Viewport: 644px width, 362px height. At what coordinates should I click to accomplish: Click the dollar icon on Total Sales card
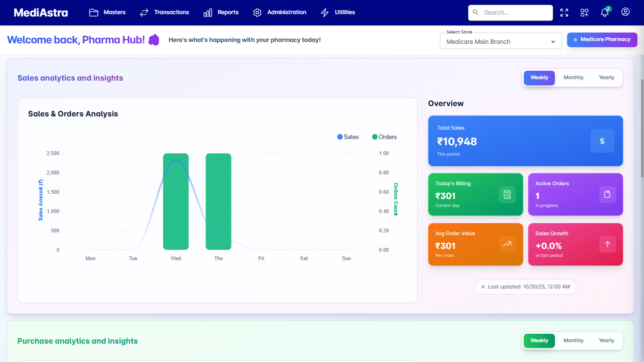pyautogui.click(x=602, y=141)
